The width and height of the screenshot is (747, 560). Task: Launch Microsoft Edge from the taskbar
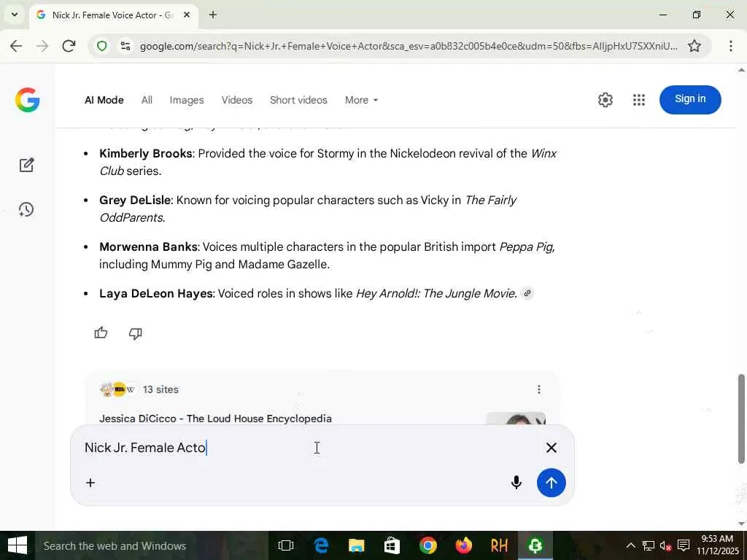tap(322, 545)
